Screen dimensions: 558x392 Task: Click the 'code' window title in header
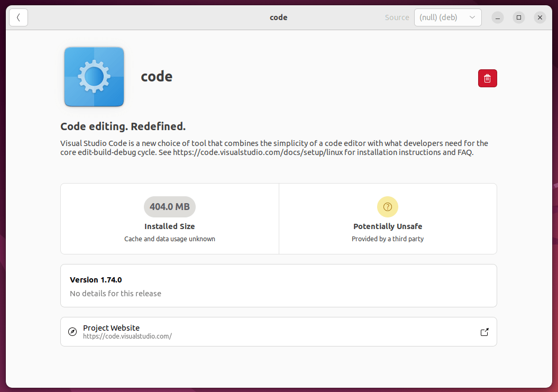(x=279, y=17)
